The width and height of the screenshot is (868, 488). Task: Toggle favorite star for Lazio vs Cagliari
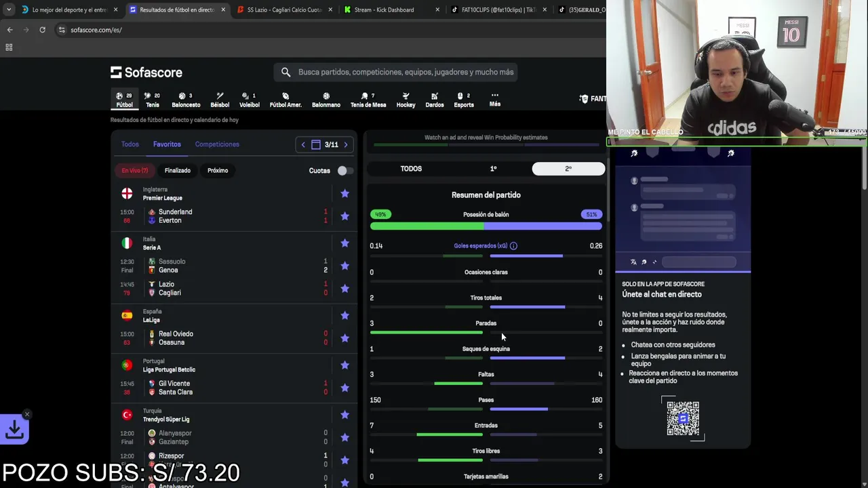point(344,288)
